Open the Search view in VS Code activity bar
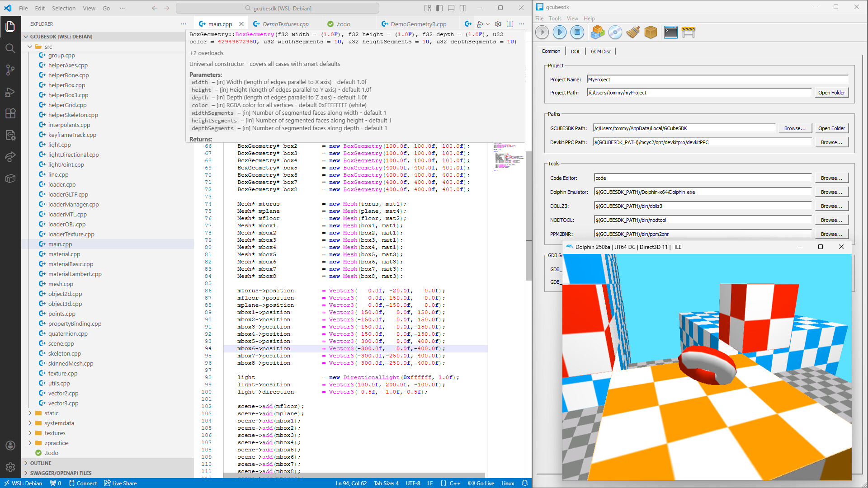 [10, 48]
